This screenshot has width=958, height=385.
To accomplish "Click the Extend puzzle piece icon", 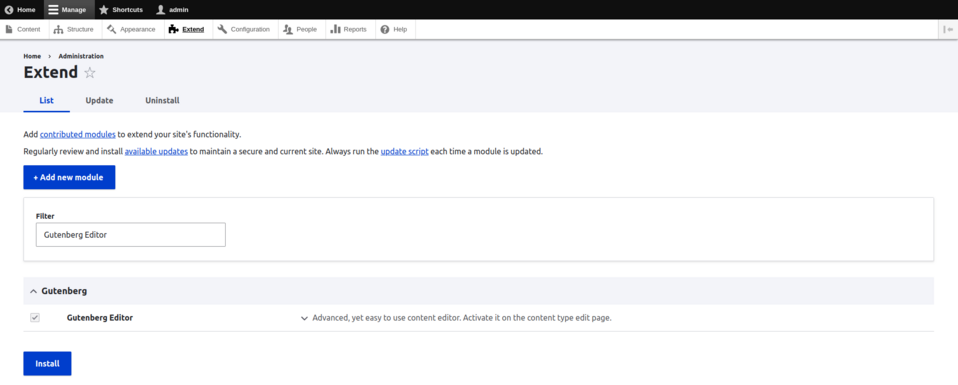I will click(174, 29).
